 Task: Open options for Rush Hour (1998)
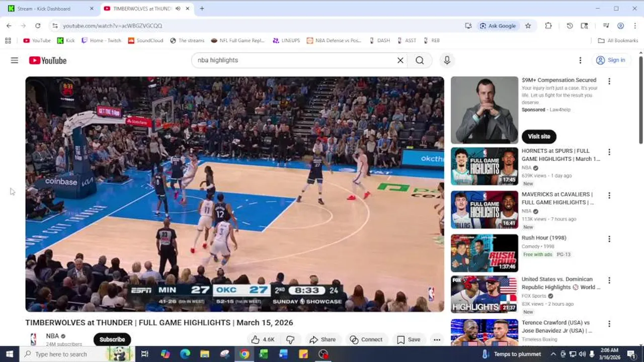point(609,239)
